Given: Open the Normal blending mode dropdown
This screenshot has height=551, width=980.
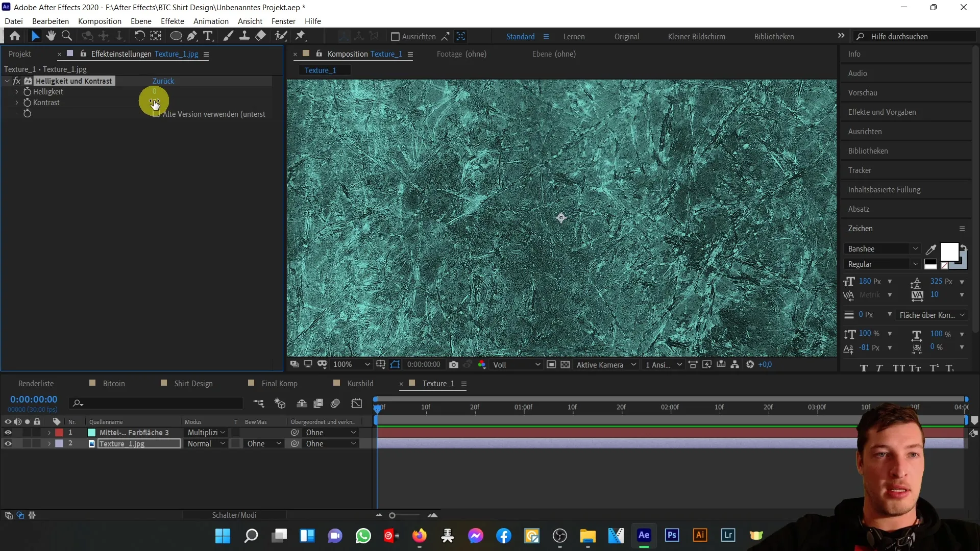Looking at the screenshot, I should [206, 444].
